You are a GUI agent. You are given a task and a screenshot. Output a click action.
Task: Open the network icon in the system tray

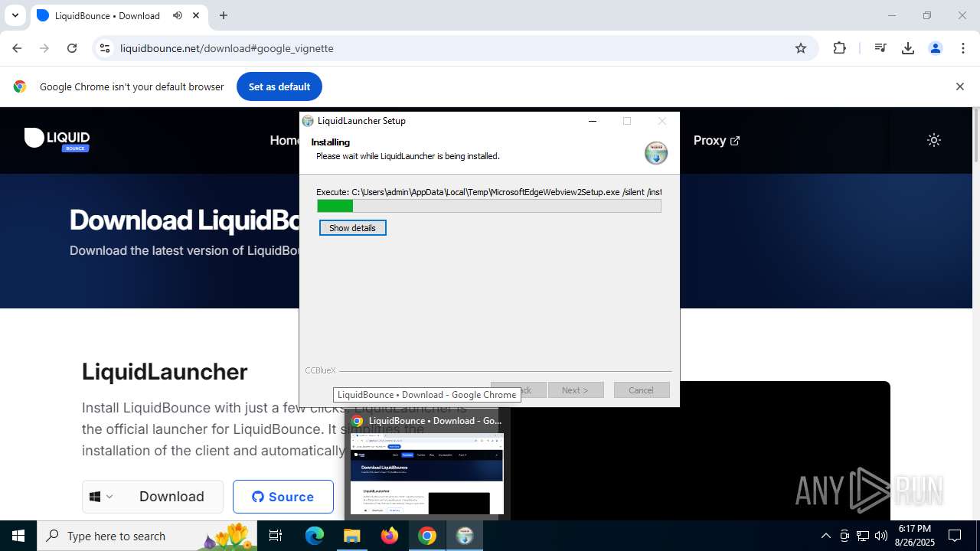coord(863,536)
